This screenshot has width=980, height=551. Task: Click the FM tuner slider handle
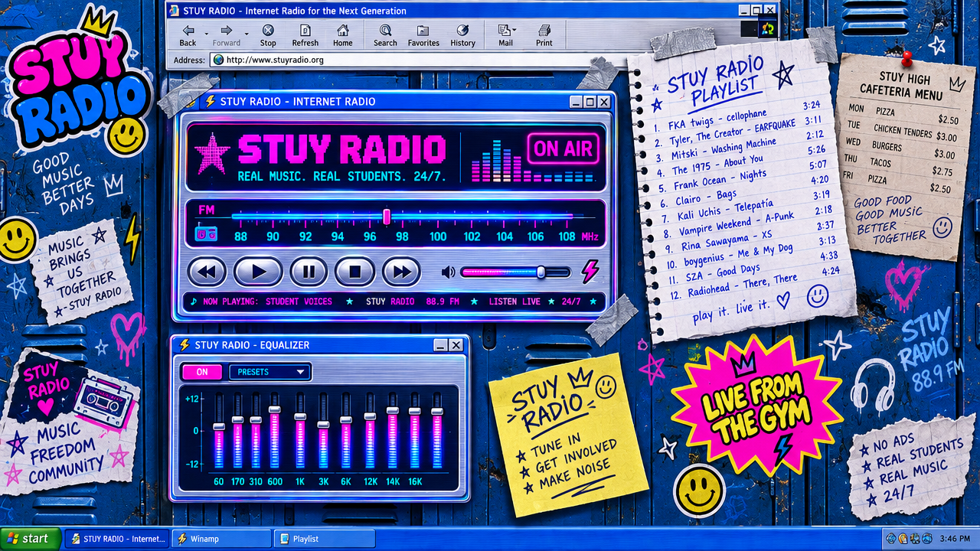tap(387, 217)
